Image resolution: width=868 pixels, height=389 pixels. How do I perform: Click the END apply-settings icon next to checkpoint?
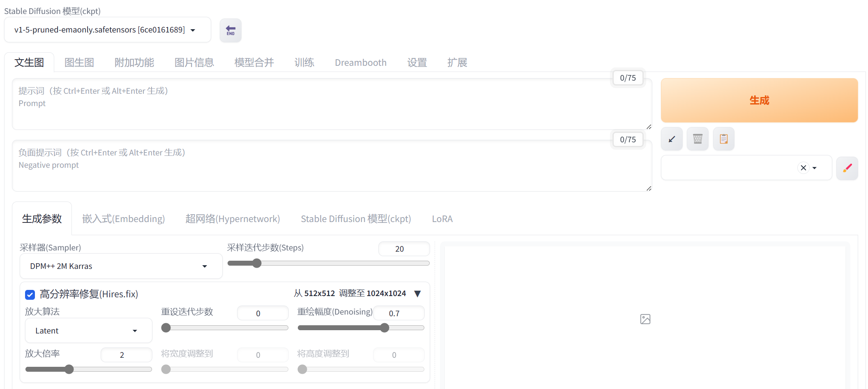tap(230, 30)
